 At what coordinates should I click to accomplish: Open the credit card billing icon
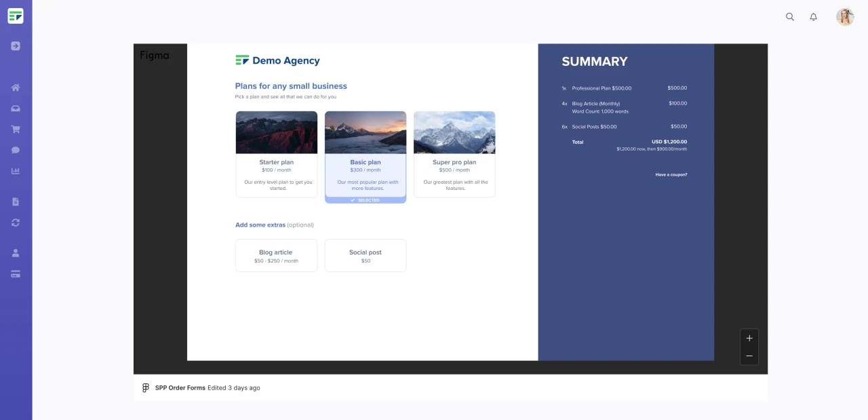16,274
